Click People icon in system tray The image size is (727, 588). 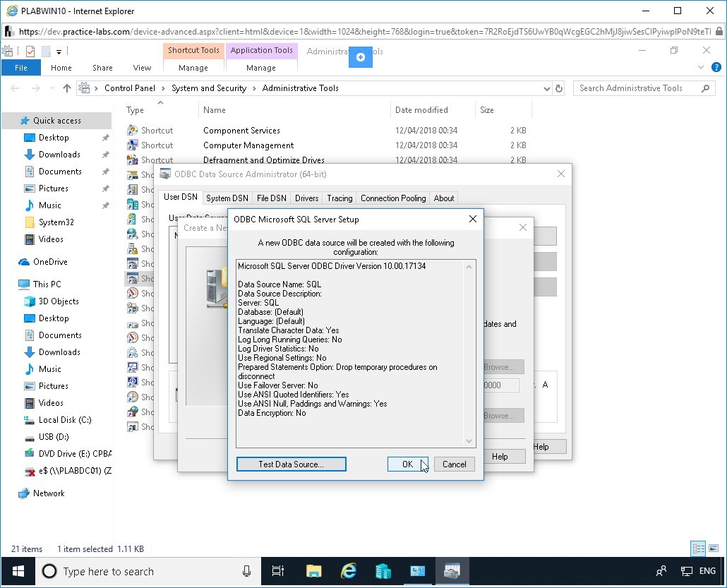point(661,571)
